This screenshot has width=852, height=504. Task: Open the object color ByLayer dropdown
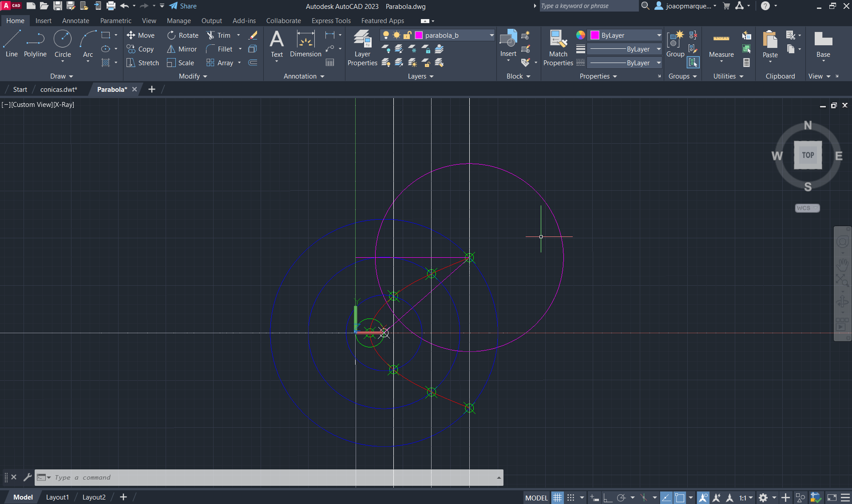pos(658,35)
